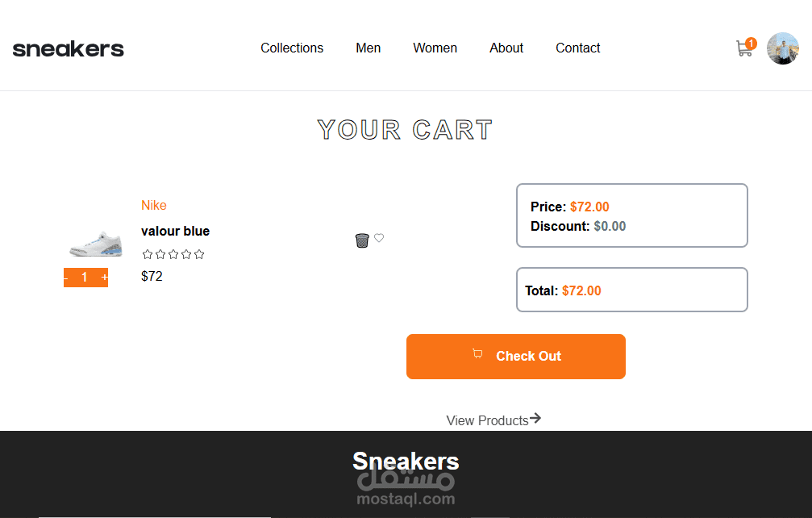Viewport: 812px width, 518px height.
Task: Decrease quantity with the minus button
Action: [x=66, y=278]
